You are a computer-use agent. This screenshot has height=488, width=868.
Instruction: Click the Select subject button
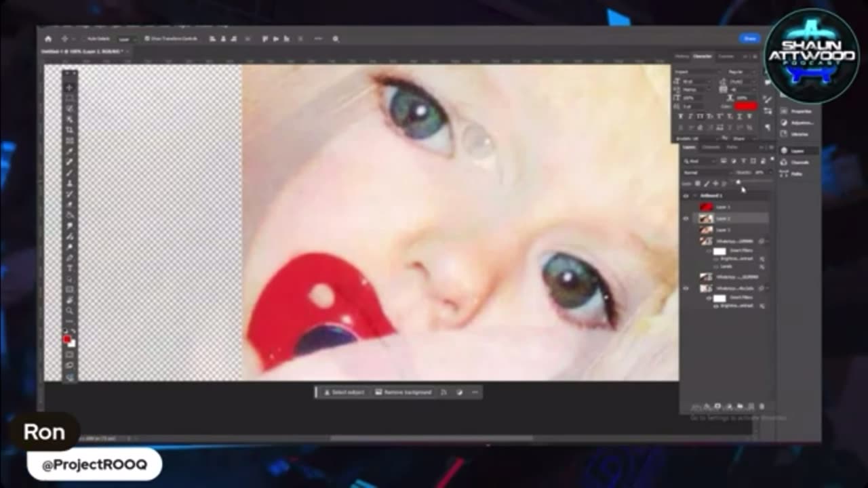pos(344,392)
